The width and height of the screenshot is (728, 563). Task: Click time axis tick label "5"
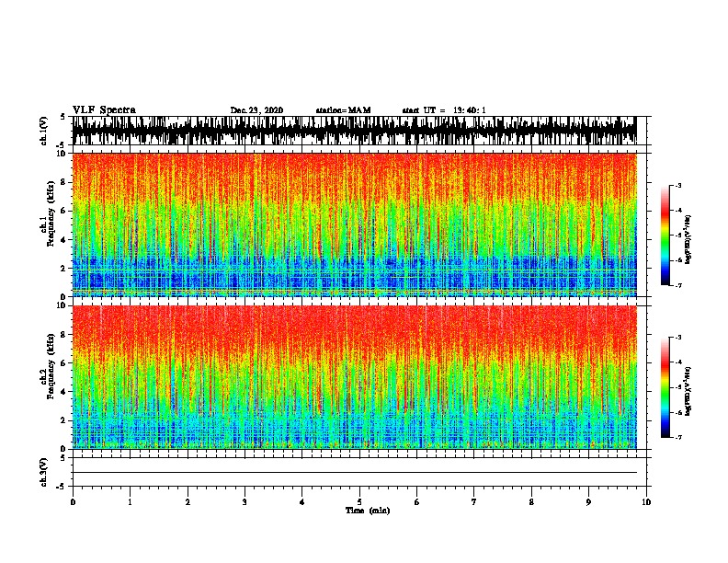click(359, 502)
